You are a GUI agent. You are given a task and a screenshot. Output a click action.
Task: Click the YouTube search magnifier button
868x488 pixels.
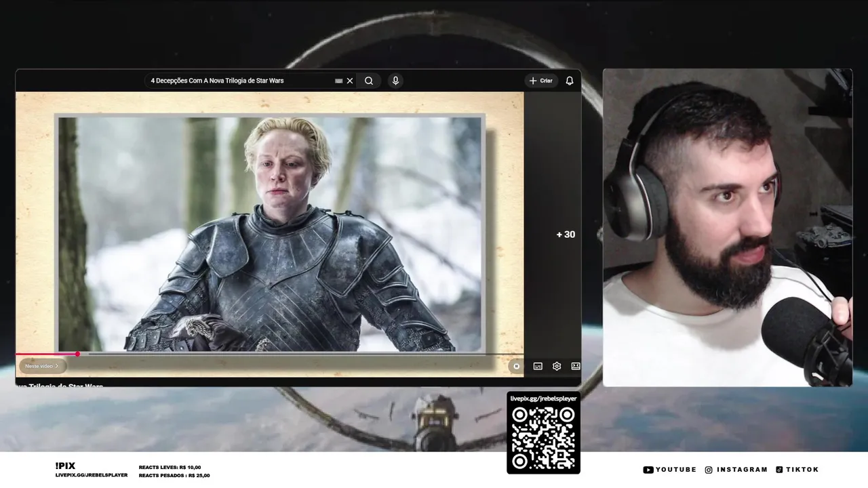tap(369, 81)
